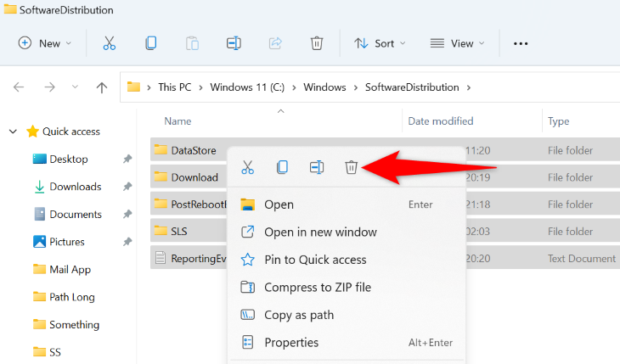Expand chevron after Windows in path
Viewport: 620px width, 364px height.
(x=356, y=87)
